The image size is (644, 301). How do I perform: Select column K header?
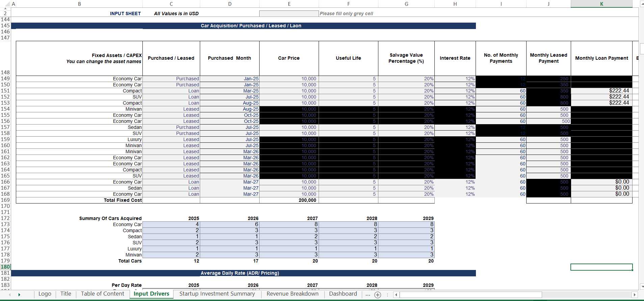601,4
